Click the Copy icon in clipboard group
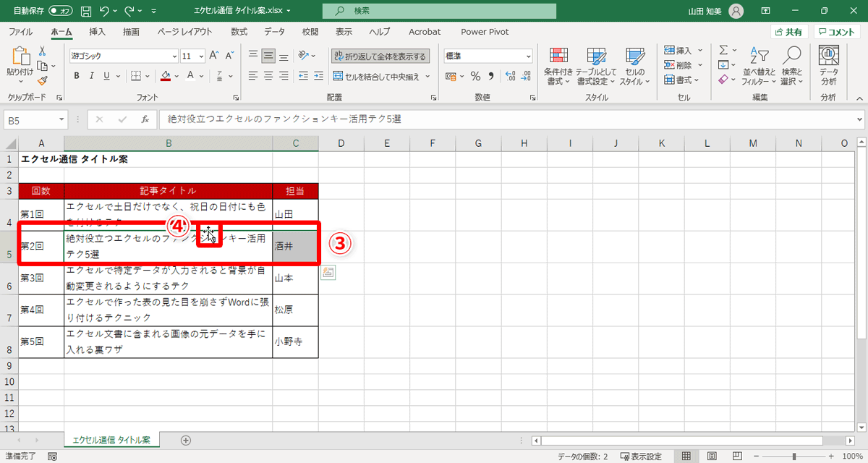 pyautogui.click(x=41, y=66)
